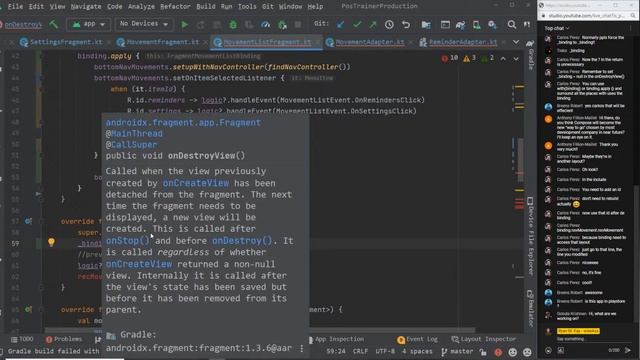640x360 pixels.
Task: Send chat message arrow in YouTube chat
Action: (x=628, y=350)
